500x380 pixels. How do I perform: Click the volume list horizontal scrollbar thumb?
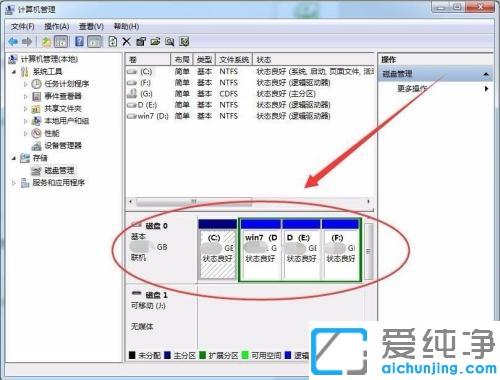click(194, 202)
